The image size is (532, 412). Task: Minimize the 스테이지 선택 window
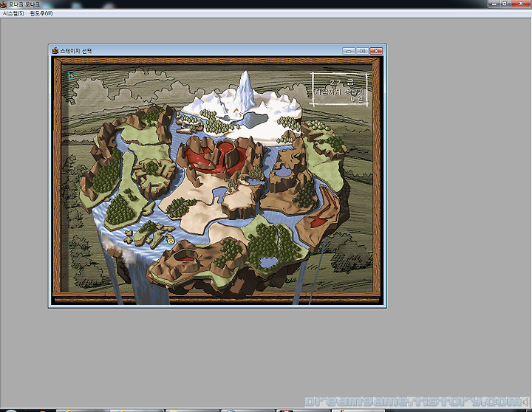click(x=349, y=51)
